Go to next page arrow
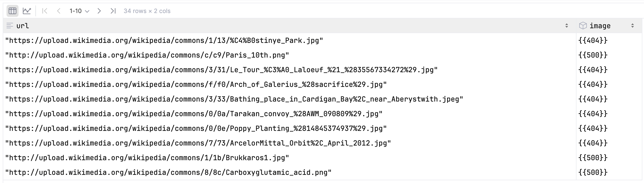The height and width of the screenshot is (183, 644). (x=99, y=11)
